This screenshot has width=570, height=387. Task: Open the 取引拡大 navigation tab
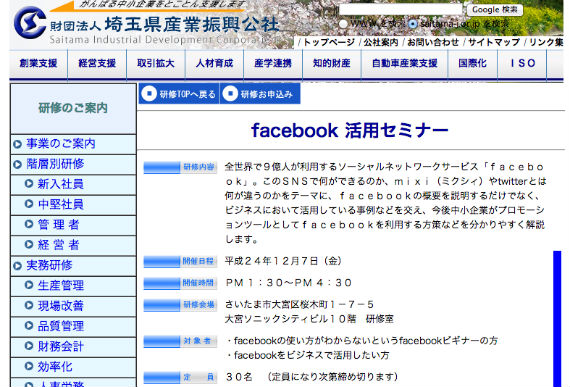(x=156, y=64)
